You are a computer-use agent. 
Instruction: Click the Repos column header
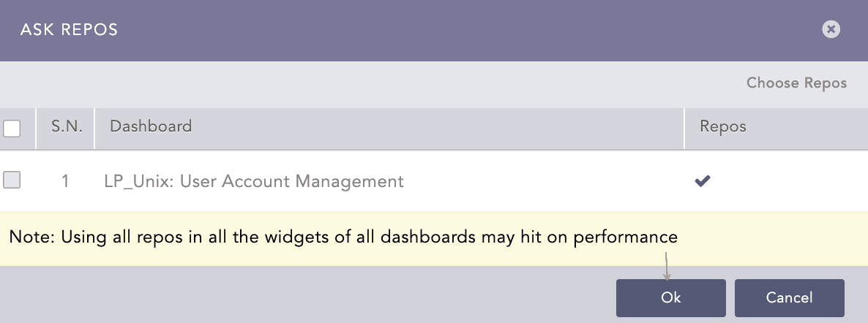tap(723, 126)
